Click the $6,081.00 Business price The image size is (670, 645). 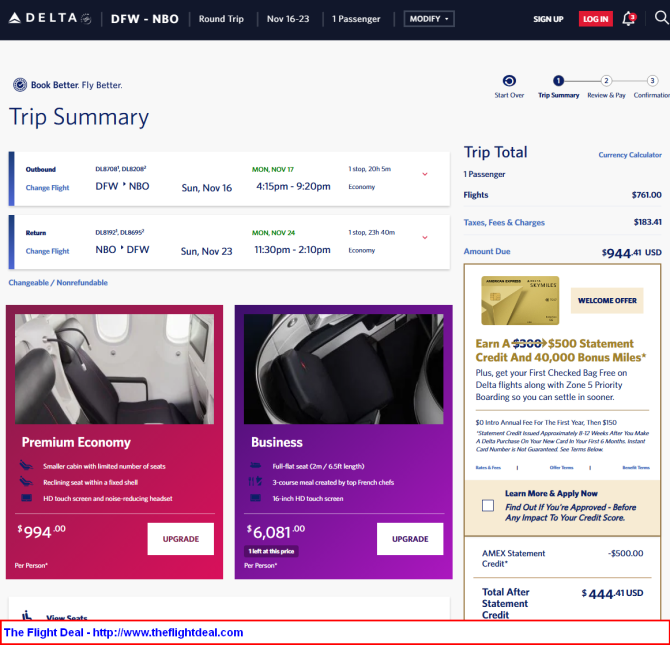click(276, 532)
